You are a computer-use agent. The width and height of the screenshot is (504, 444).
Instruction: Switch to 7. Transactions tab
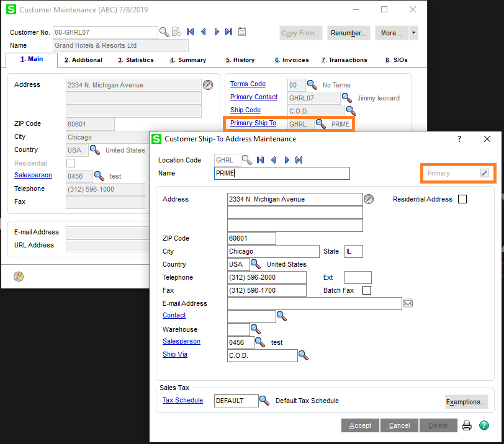tap(344, 60)
